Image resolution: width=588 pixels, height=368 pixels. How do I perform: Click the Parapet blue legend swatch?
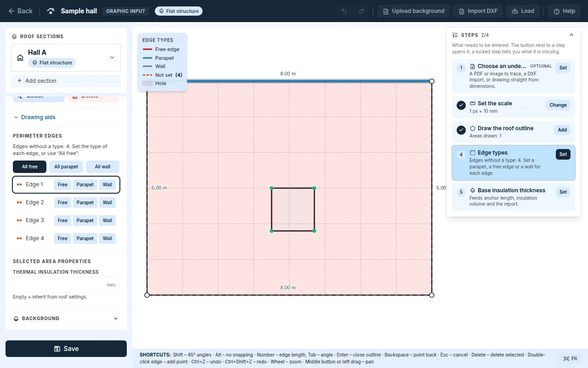click(x=147, y=58)
